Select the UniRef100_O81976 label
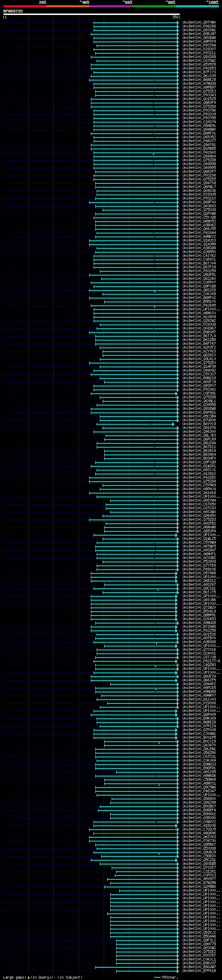The height and width of the screenshot is (980, 222). (199, 428)
